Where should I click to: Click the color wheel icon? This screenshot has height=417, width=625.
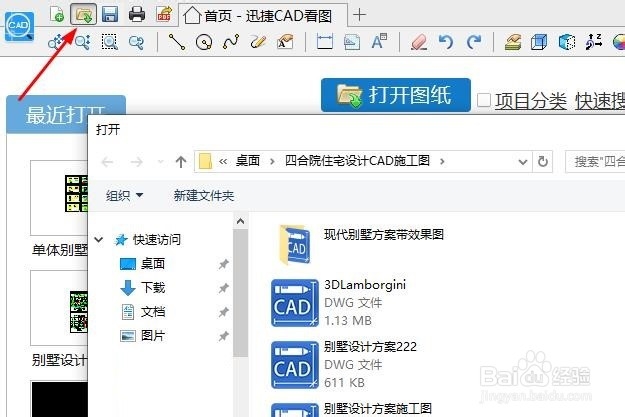(x=619, y=42)
